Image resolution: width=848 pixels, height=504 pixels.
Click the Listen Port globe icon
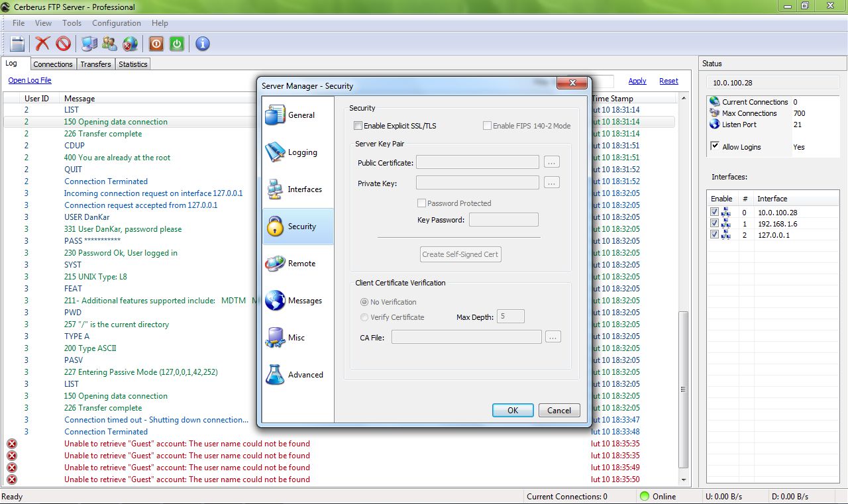pyautogui.click(x=714, y=125)
